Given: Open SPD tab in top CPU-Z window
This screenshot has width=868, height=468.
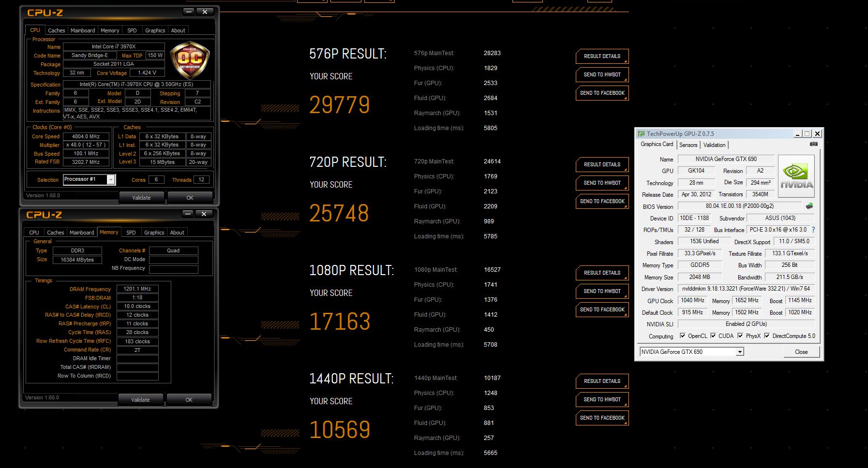Looking at the screenshot, I should pos(132,30).
